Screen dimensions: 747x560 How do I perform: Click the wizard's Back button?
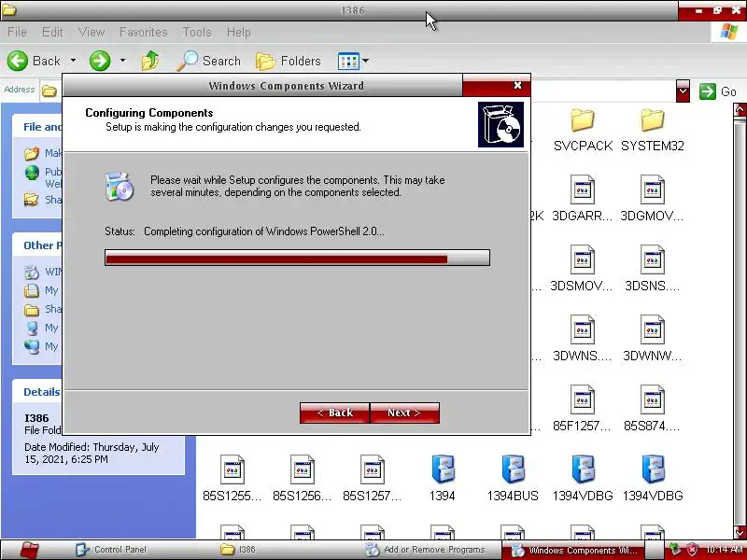coord(334,413)
